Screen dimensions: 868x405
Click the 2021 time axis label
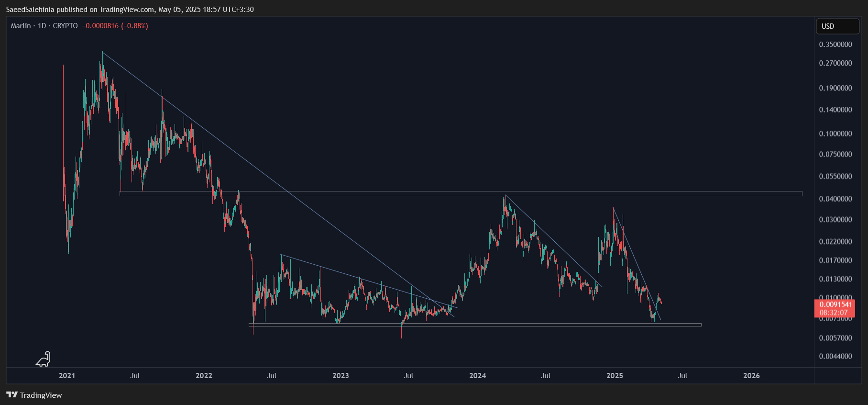point(67,376)
